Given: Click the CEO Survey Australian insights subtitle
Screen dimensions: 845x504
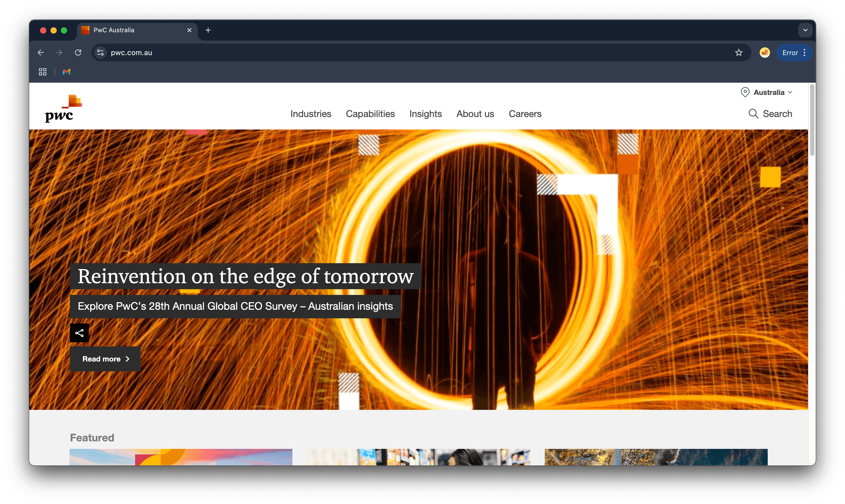Looking at the screenshot, I should click(x=235, y=306).
